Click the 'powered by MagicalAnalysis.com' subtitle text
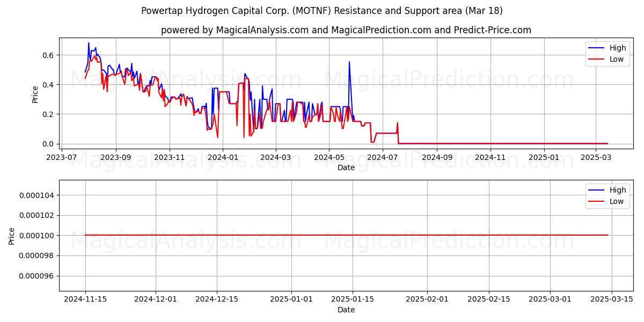This screenshot has height=322, width=644. coord(235,30)
